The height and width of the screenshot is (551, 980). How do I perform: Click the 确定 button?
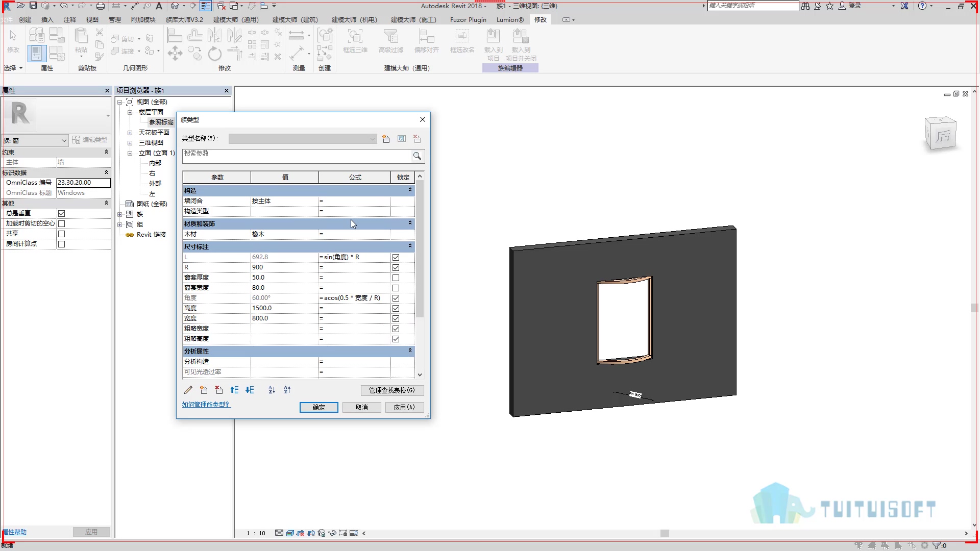[x=319, y=407]
